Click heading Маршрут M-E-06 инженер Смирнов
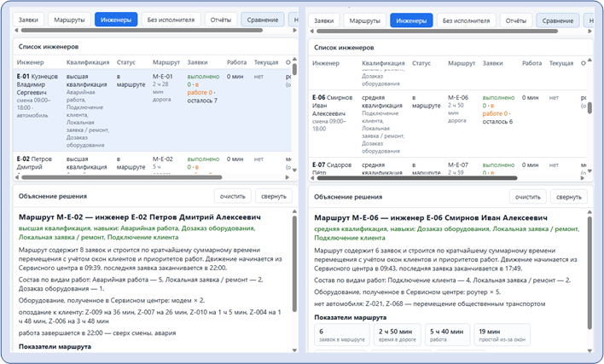604x364 pixels. [431, 217]
